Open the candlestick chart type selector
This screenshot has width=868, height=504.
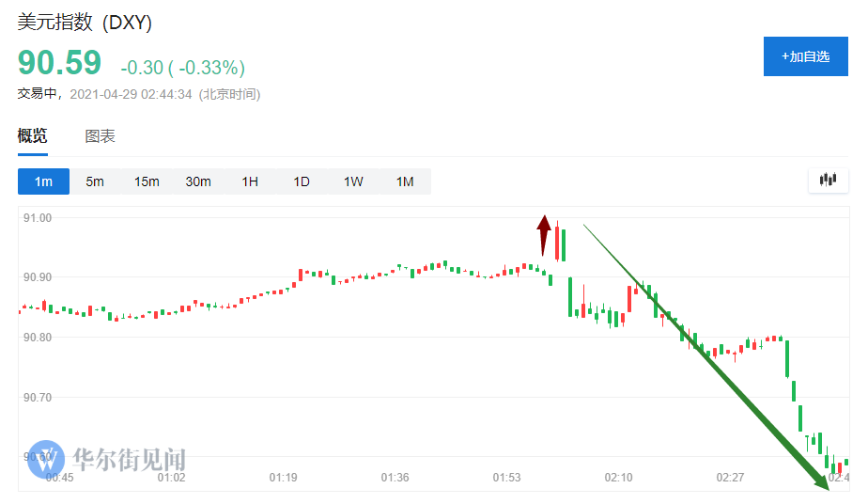pyautogui.click(x=828, y=180)
